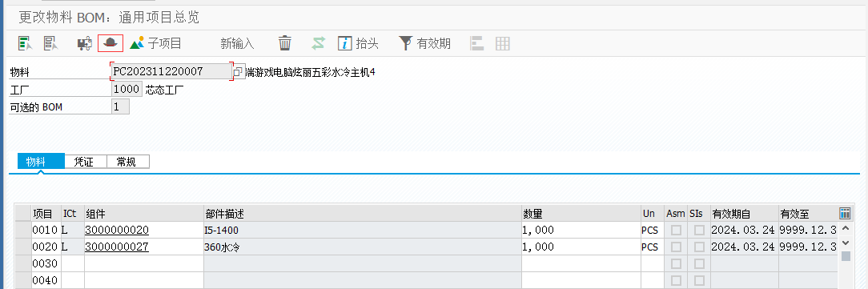Click the deselect all items icon
Image resolution: width=868 pixels, height=289 pixels.
pos(51,43)
